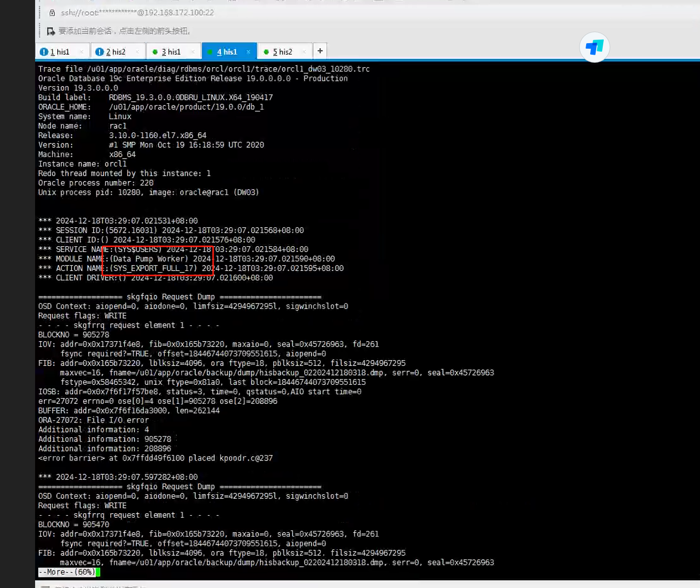Viewport: 700px width, 588px height.
Task: Click the "BLOCKNO = 905470" line
Action: pyautogui.click(x=74, y=525)
